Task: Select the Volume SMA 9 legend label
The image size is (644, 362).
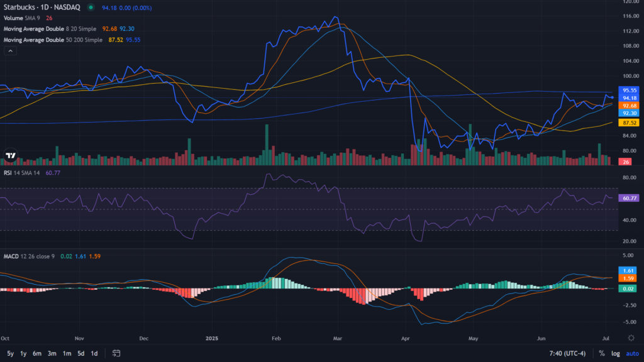Action: [x=22, y=18]
